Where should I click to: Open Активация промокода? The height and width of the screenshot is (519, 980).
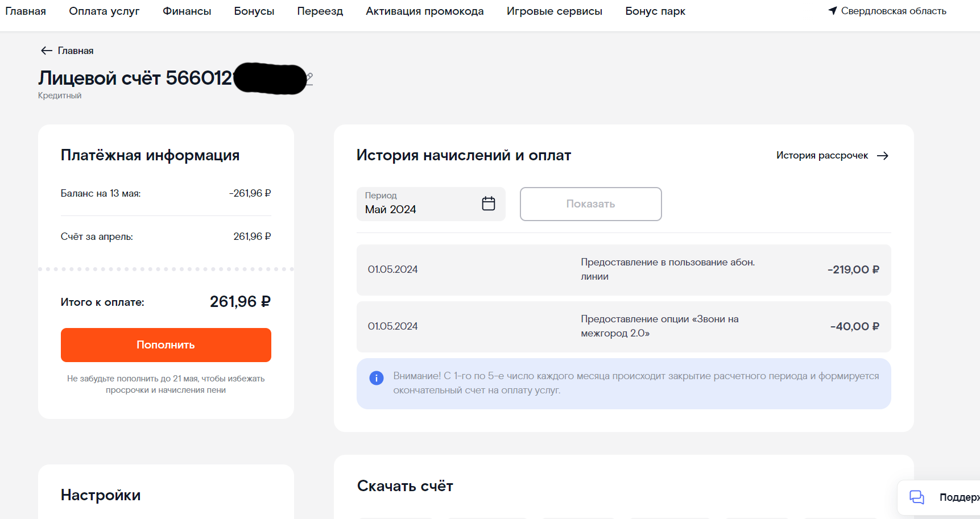pyautogui.click(x=425, y=11)
